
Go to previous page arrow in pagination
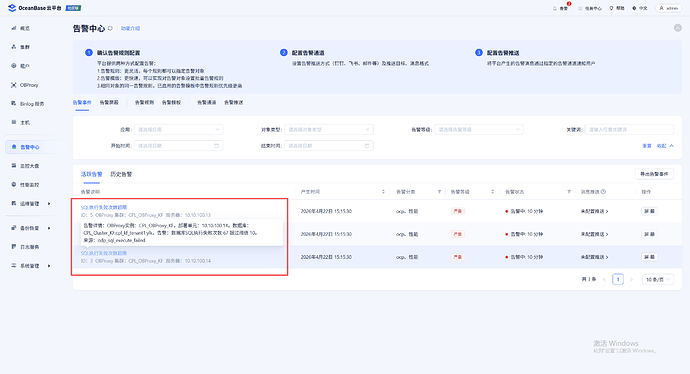pos(604,280)
